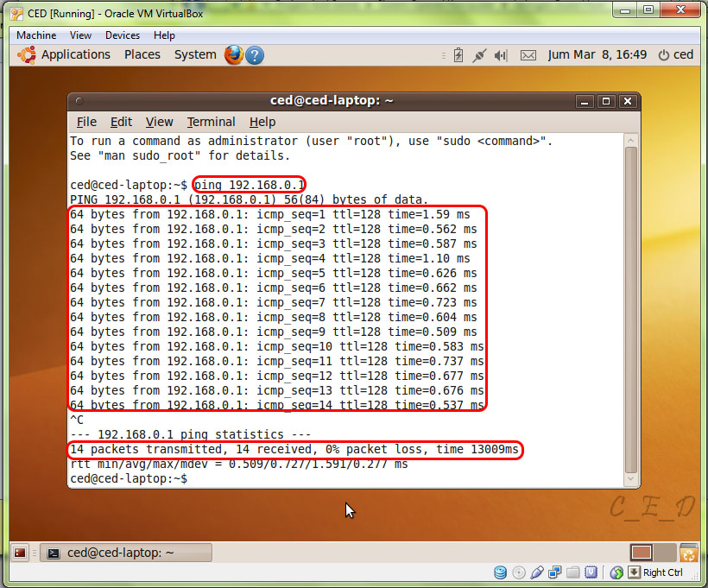
Task: Click the '192.168.0.1 ping statistics' header line
Action: click(190, 434)
